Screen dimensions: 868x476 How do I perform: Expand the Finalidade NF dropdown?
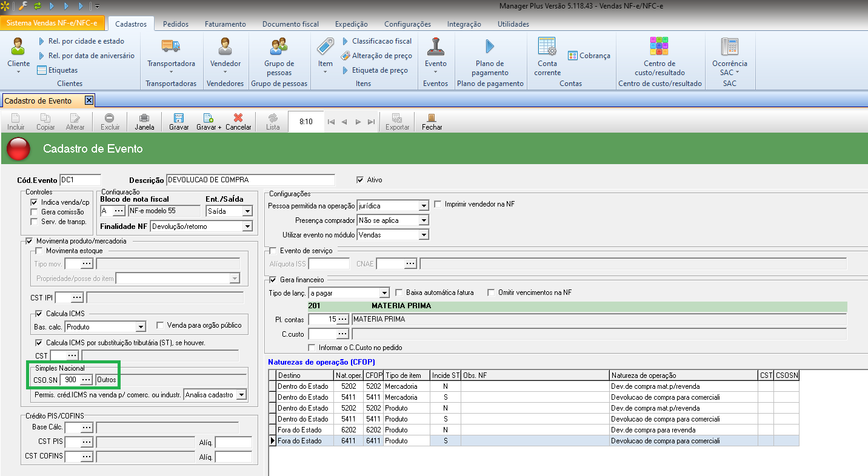pyautogui.click(x=247, y=226)
